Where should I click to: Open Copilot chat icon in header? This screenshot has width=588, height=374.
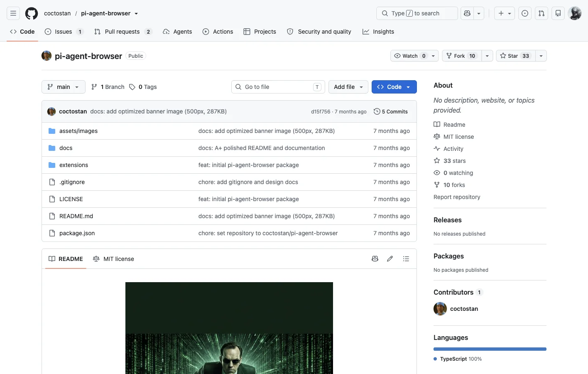[467, 13]
